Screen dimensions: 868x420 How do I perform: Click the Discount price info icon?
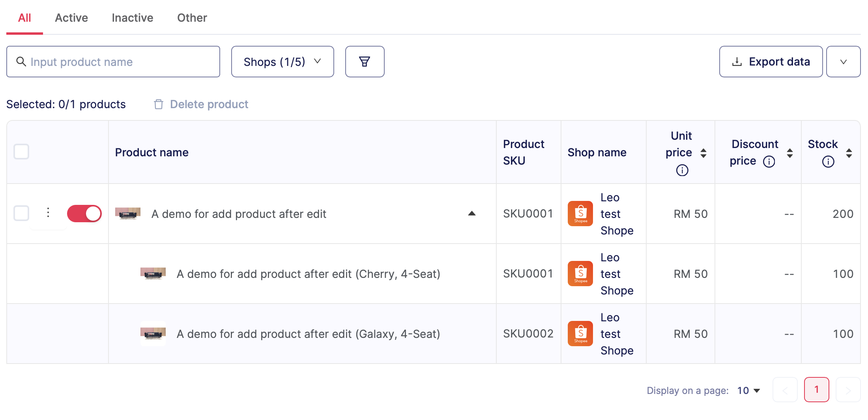point(769,161)
